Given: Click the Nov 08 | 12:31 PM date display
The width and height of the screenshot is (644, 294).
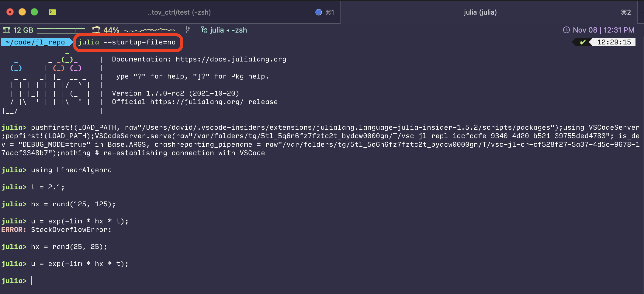Looking at the screenshot, I should pos(604,30).
